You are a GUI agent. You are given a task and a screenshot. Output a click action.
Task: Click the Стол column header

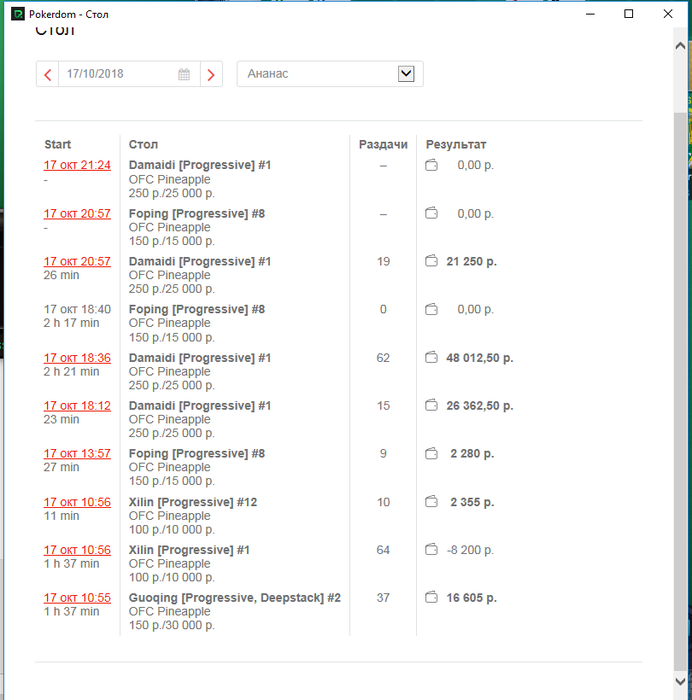point(143,145)
